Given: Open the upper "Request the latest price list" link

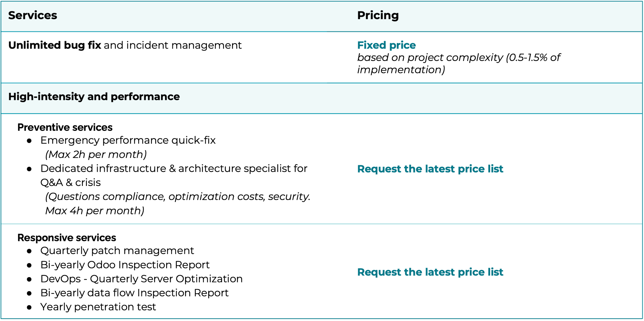Looking at the screenshot, I should [430, 169].
